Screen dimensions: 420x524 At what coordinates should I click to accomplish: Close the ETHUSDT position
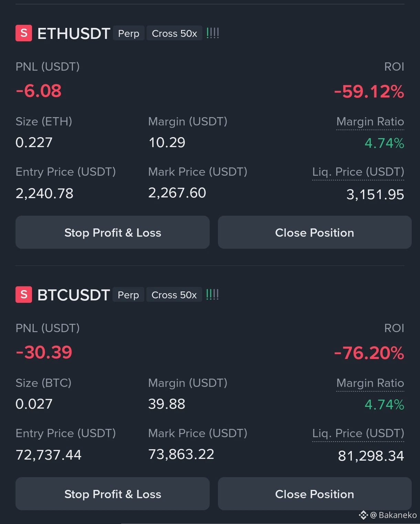pyautogui.click(x=315, y=233)
